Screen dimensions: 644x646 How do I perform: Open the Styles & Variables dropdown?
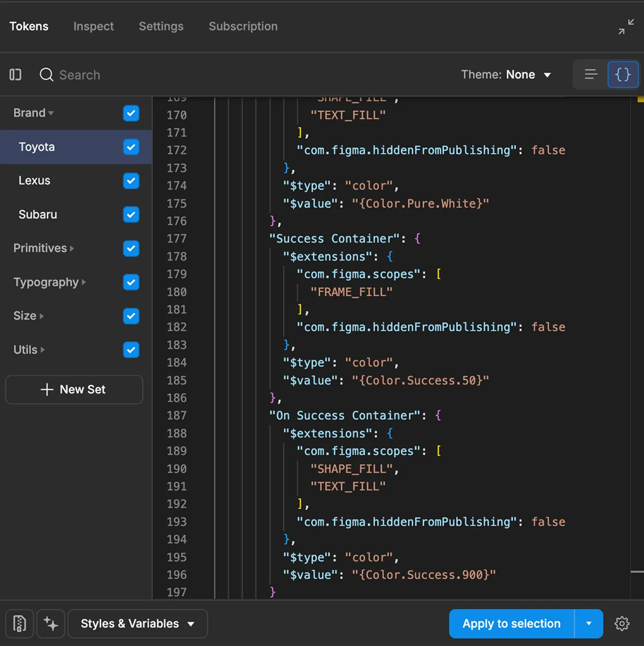(137, 623)
